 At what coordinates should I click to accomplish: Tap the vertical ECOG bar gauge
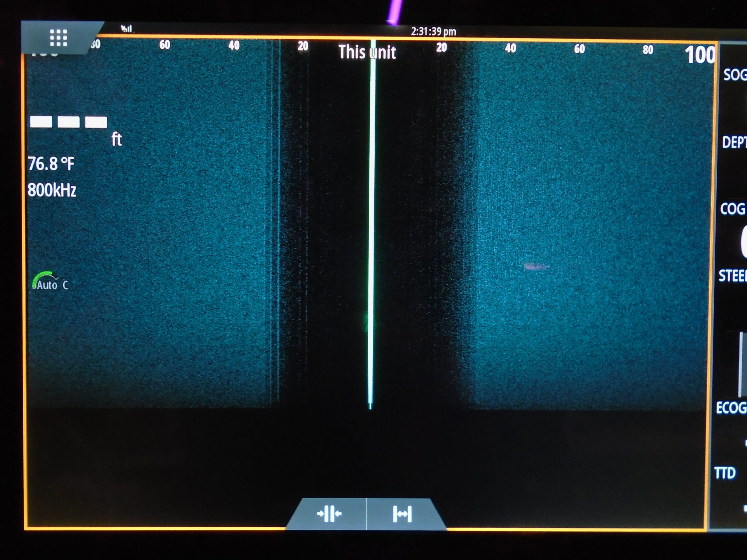(742, 365)
